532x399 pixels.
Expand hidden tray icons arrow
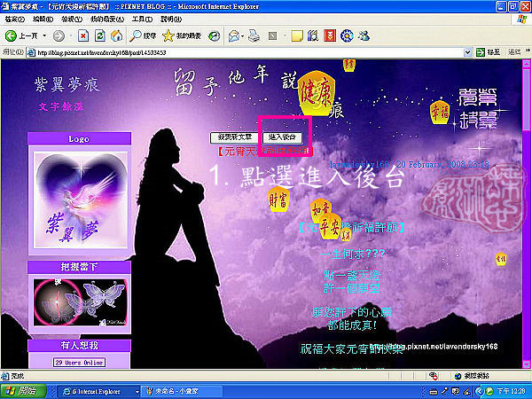point(479,391)
